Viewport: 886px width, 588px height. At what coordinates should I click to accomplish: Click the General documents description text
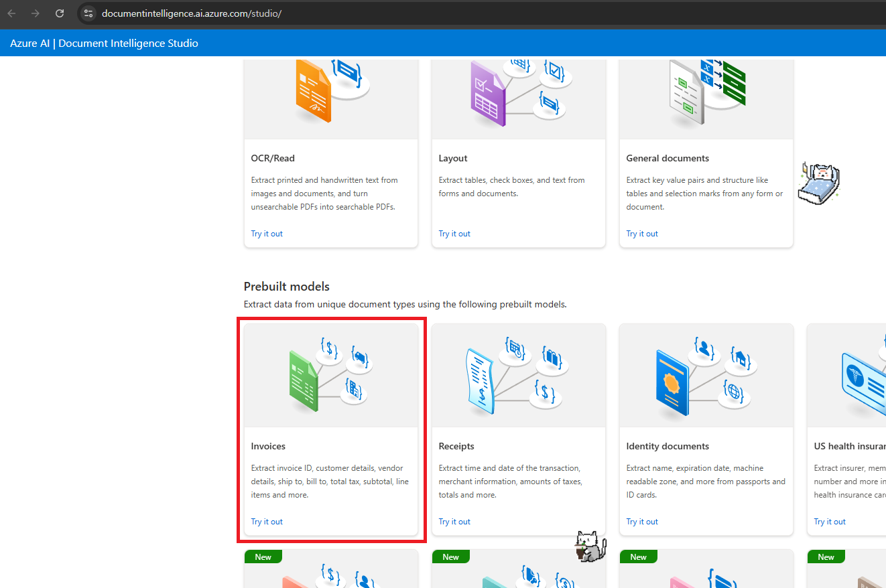click(704, 194)
